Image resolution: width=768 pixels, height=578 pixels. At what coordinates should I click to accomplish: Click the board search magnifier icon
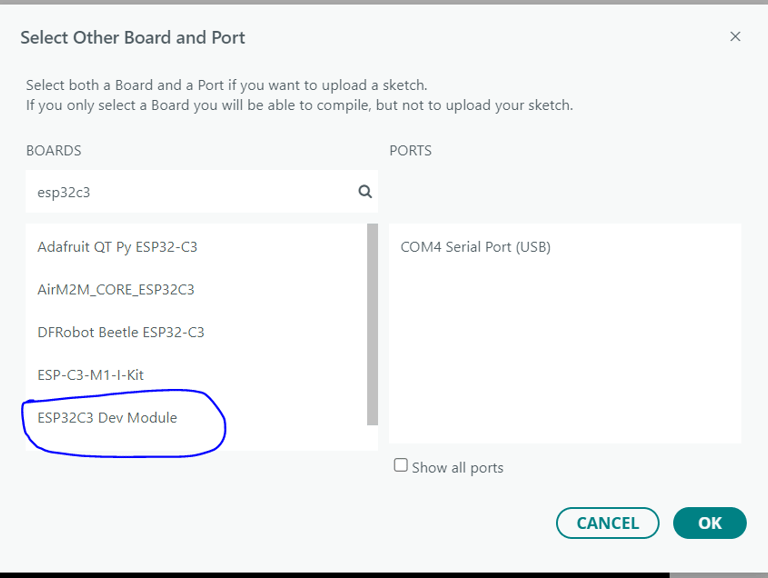click(365, 192)
